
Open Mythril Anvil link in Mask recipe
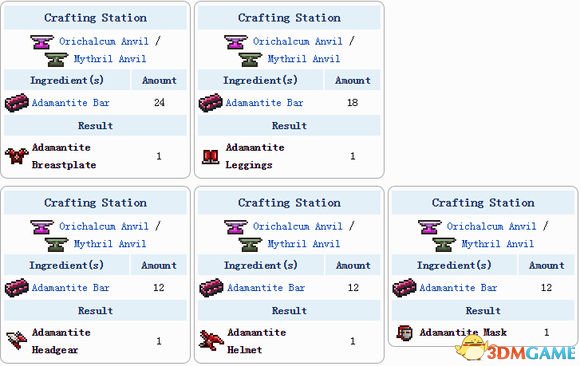(498, 244)
